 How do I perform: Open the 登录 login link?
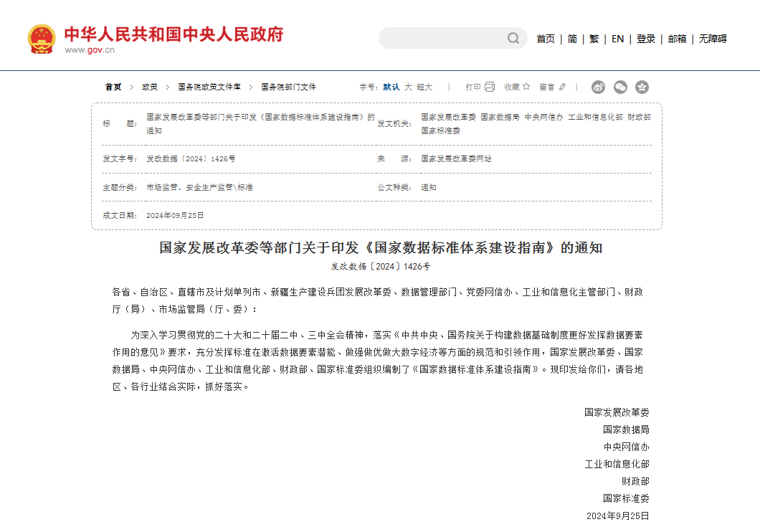click(x=645, y=39)
